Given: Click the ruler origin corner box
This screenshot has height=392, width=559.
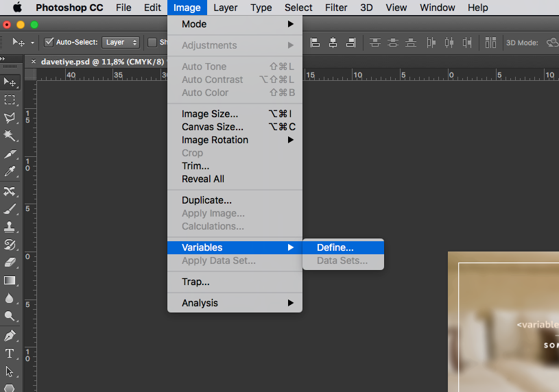Looking at the screenshot, I should coord(31,75).
